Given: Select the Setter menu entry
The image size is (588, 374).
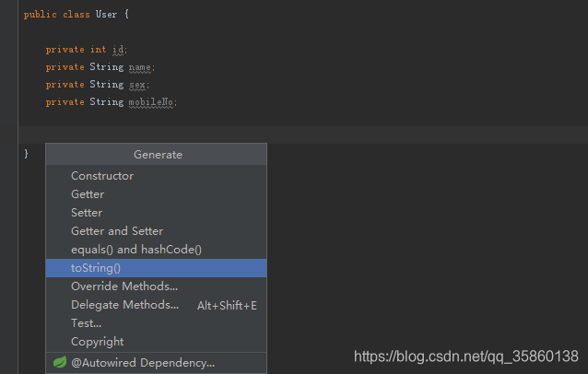Looking at the screenshot, I should 156,213.
